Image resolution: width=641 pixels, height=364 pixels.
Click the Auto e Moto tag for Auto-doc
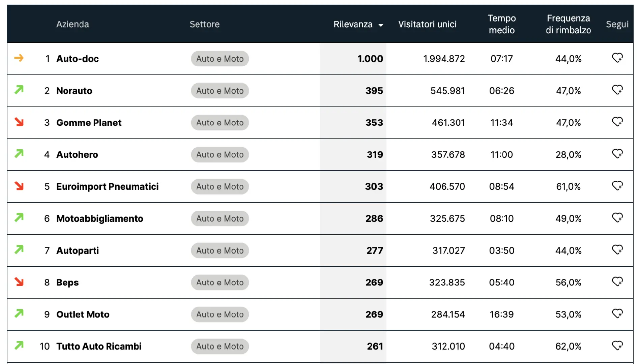(220, 59)
